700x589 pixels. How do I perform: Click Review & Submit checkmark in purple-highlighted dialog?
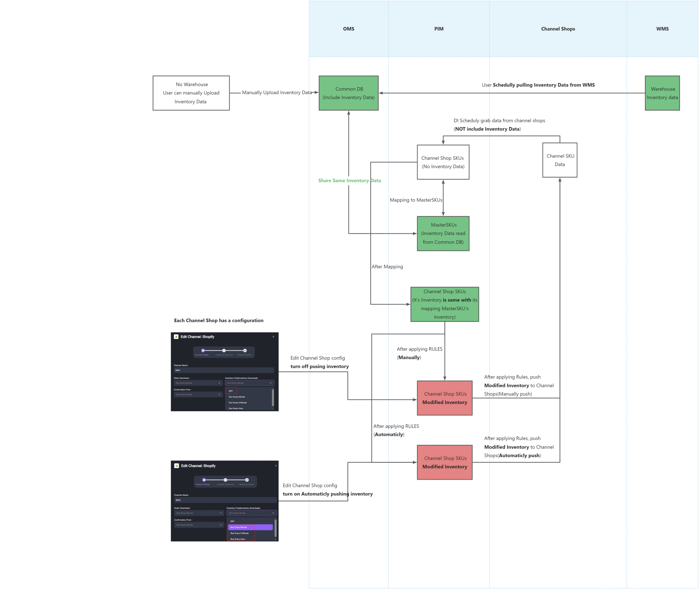pos(247,480)
